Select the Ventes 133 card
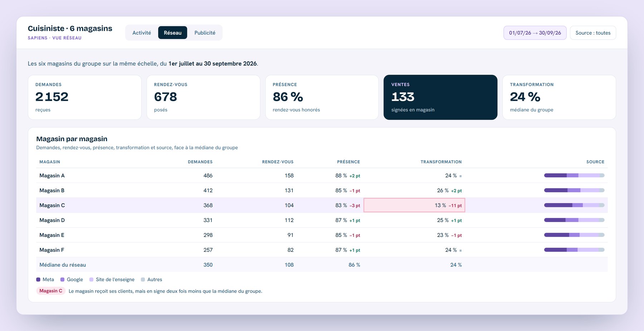 [440, 97]
